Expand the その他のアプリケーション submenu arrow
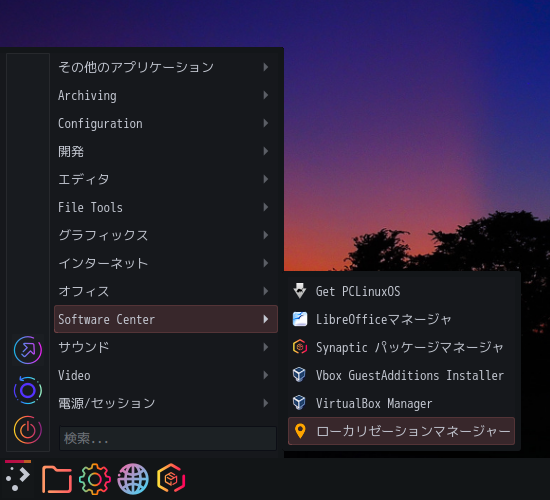 coord(266,67)
